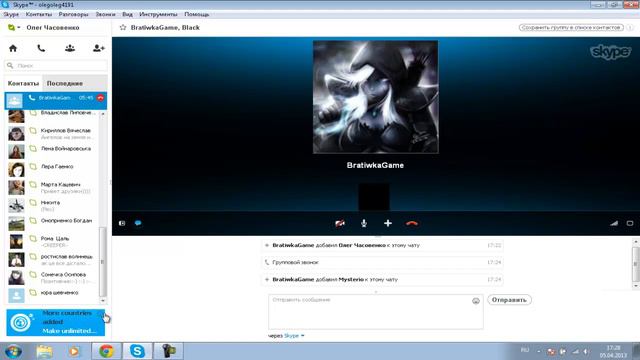Open the через Skype dropdown below the message box

(294, 336)
